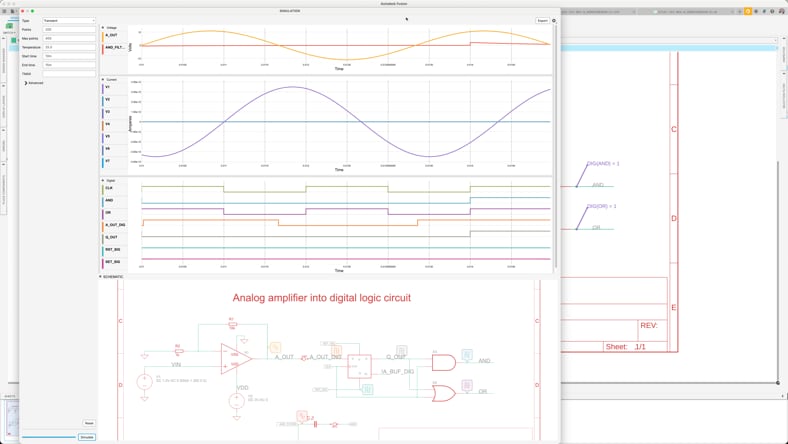The height and width of the screenshot is (444, 788).
Task: Click the digital probe icon near AND output
Action: (467, 355)
